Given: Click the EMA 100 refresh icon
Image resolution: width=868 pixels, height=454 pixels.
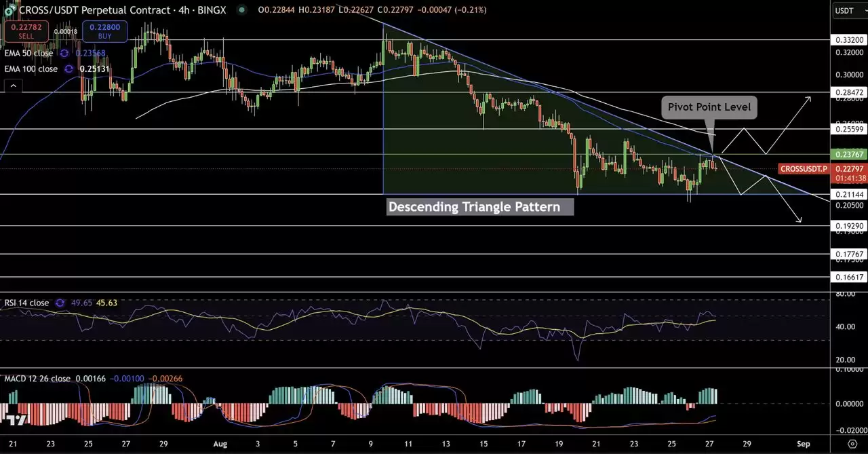Looking at the screenshot, I should tap(69, 69).
